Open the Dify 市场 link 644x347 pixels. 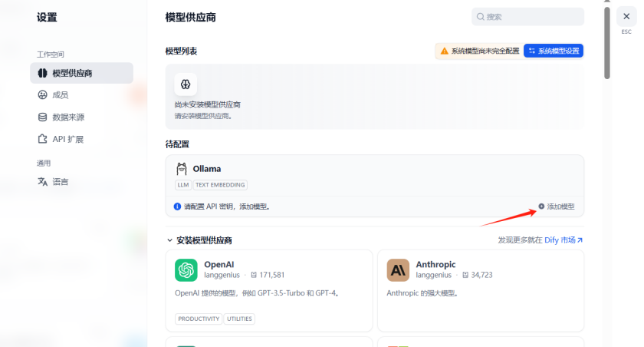click(x=560, y=240)
